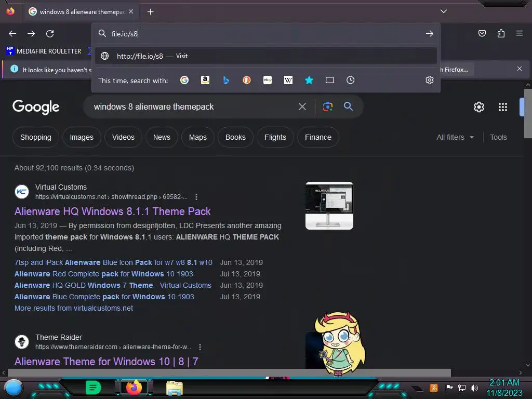Search this time with eBay

click(268, 80)
